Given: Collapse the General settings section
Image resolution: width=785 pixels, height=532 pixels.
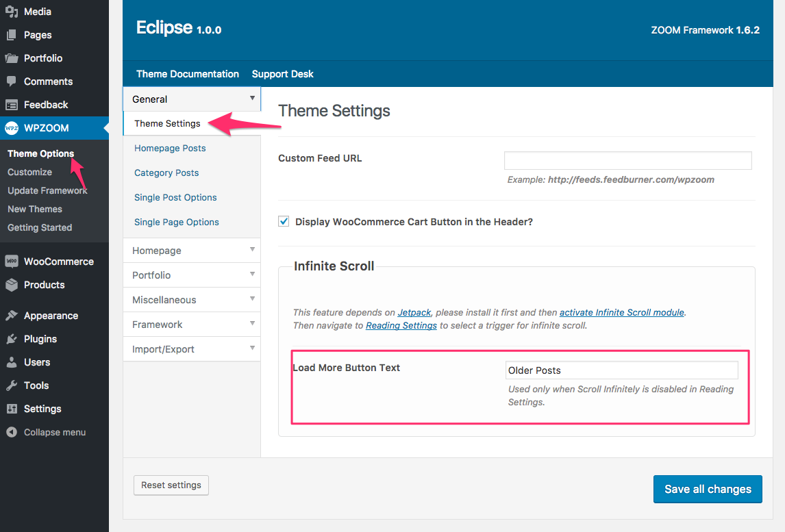Looking at the screenshot, I should click(192, 99).
